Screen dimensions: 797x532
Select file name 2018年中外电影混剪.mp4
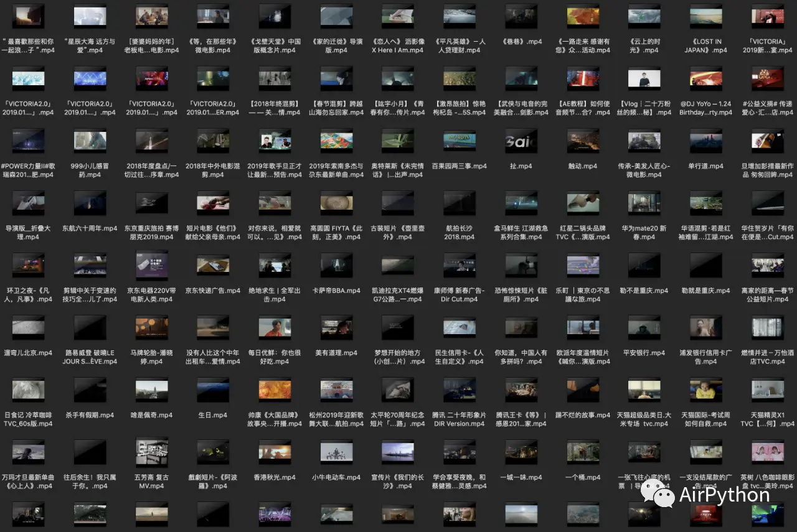213,170
